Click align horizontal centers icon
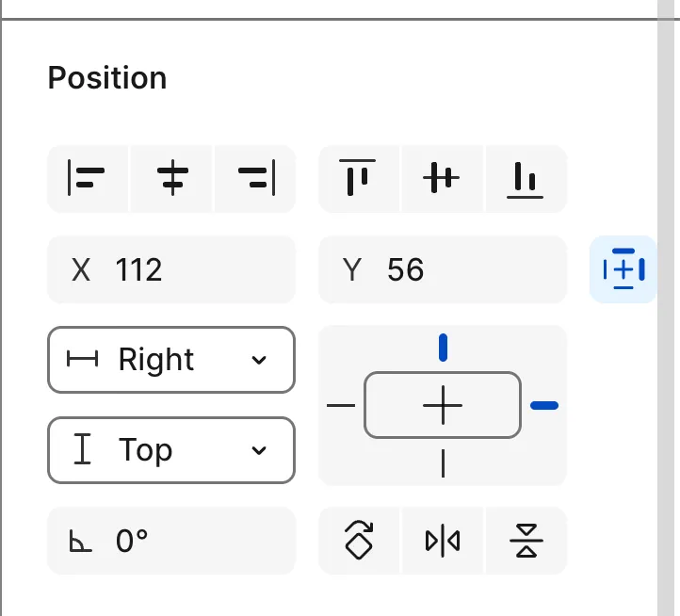 pyautogui.click(x=171, y=178)
